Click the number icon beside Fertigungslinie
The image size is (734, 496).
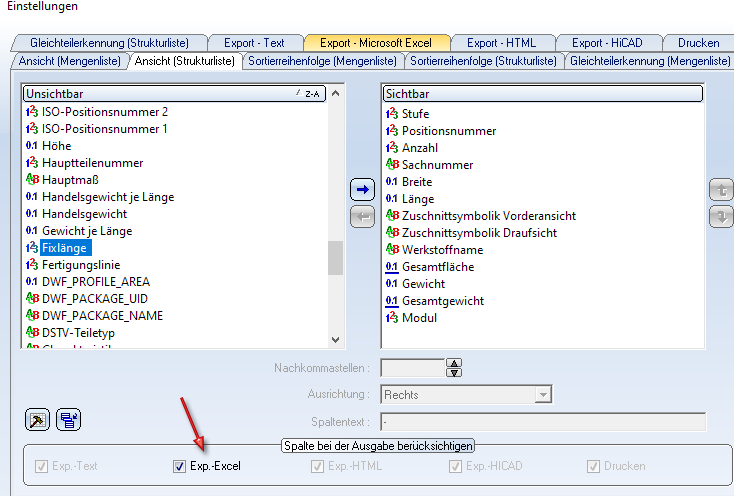(x=32, y=265)
